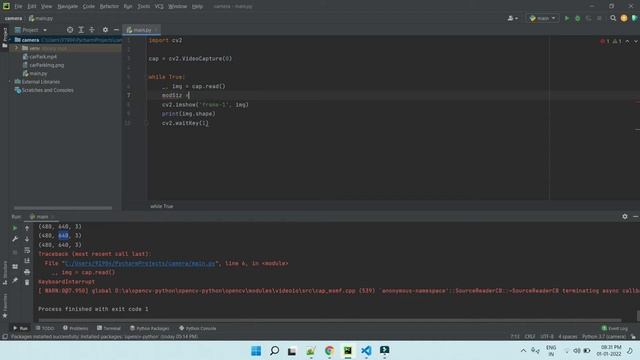Toggle Soft-Wrap in Run console
Image resolution: width=640 pixels, height=360 pixels.
click(x=27, y=250)
